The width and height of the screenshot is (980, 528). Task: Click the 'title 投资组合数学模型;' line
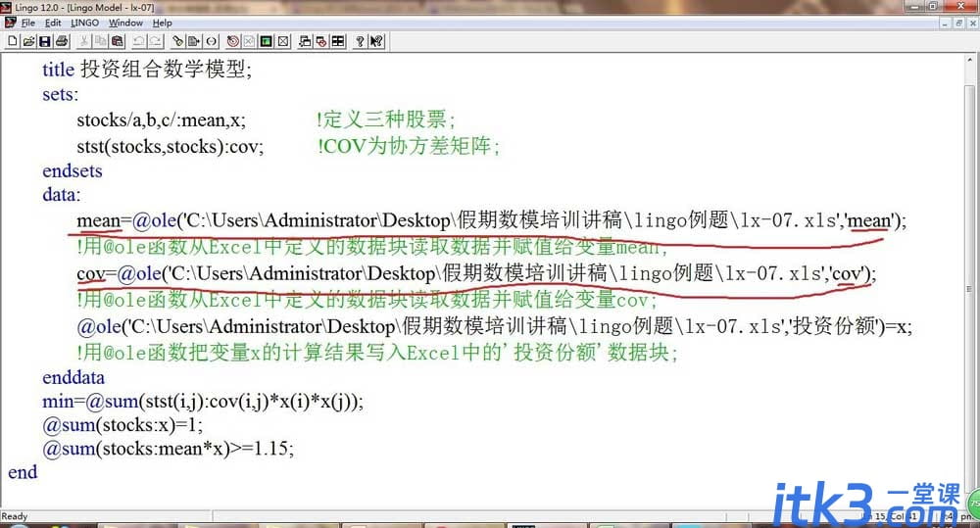coord(147,69)
